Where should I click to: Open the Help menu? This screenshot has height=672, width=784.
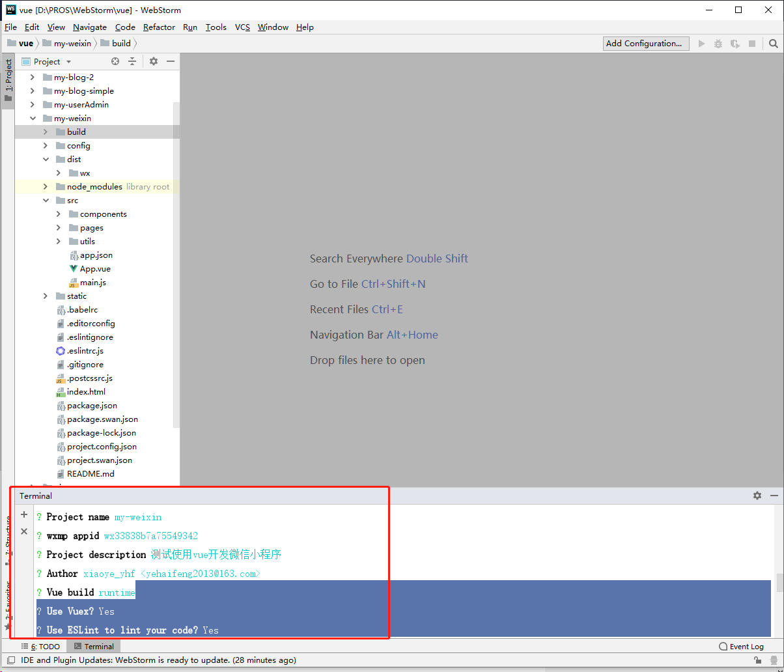click(x=305, y=27)
